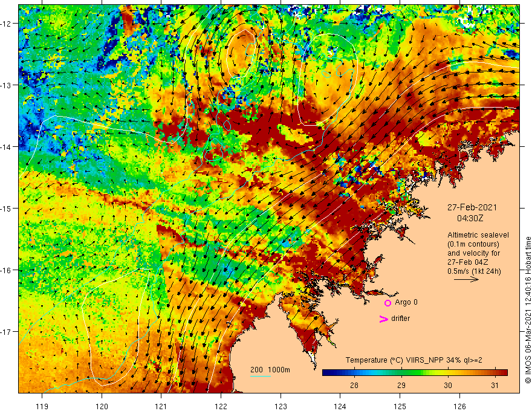Click the '27-Feb 04Z' legend text
This screenshot has width=532, height=411.
tap(468, 262)
